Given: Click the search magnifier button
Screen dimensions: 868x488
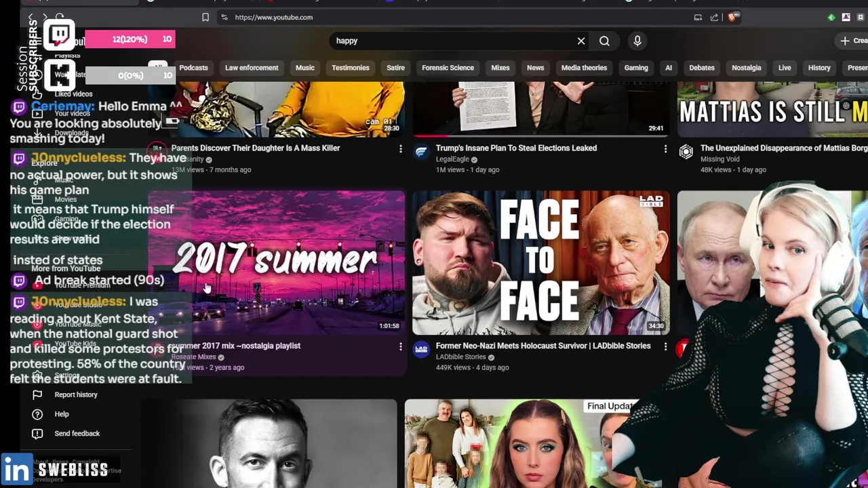Looking at the screenshot, I should (x=604, y=41).
